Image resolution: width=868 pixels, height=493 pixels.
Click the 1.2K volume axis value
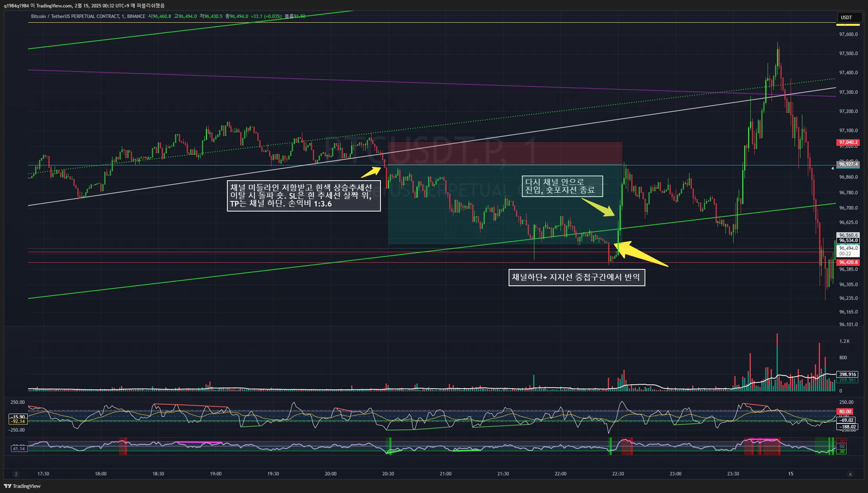coord(845,341)
